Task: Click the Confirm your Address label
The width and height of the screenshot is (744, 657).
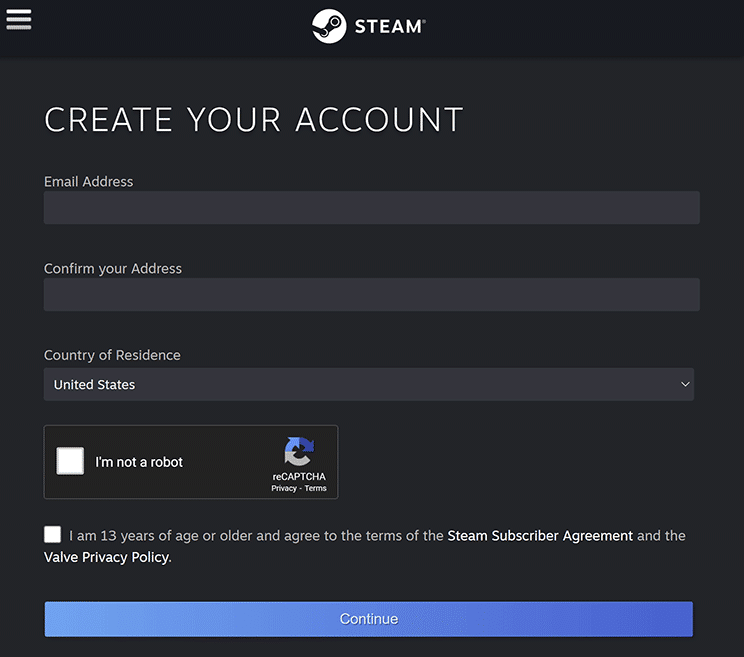Action: pyautogui.click(x=113, y=268)
